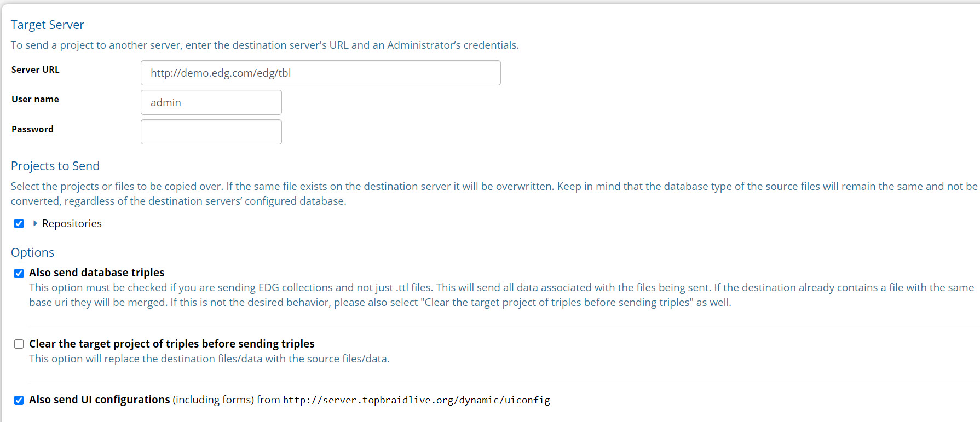Focus the User name text box
This screenshot has height=422, width=980.
211,102
